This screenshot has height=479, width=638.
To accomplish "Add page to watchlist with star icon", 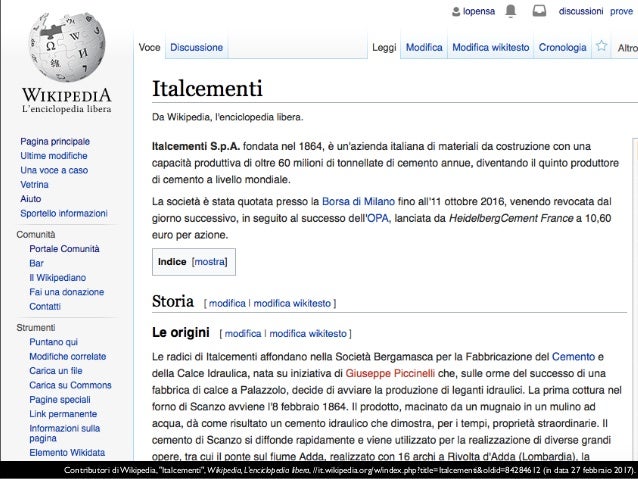I will pyautogui.click(x=601, y=46).
